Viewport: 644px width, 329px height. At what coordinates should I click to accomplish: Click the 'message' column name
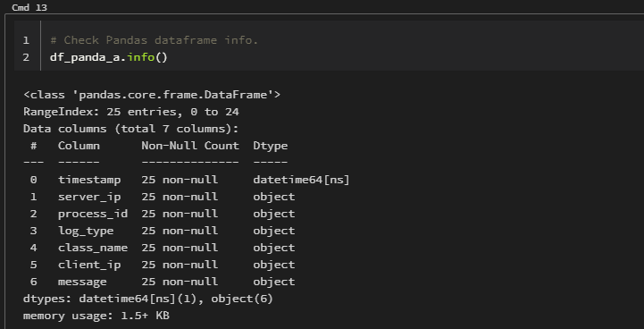82,282
